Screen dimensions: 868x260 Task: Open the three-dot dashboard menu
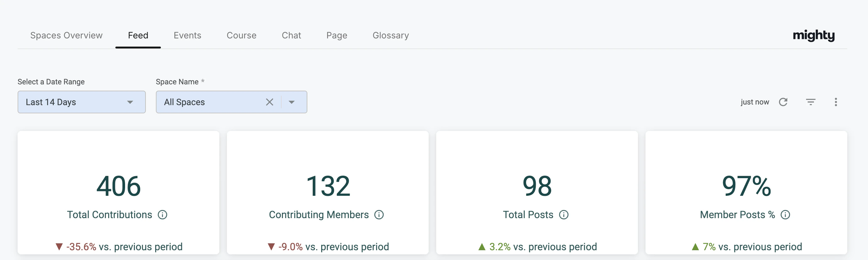click(x=836, y=102)
